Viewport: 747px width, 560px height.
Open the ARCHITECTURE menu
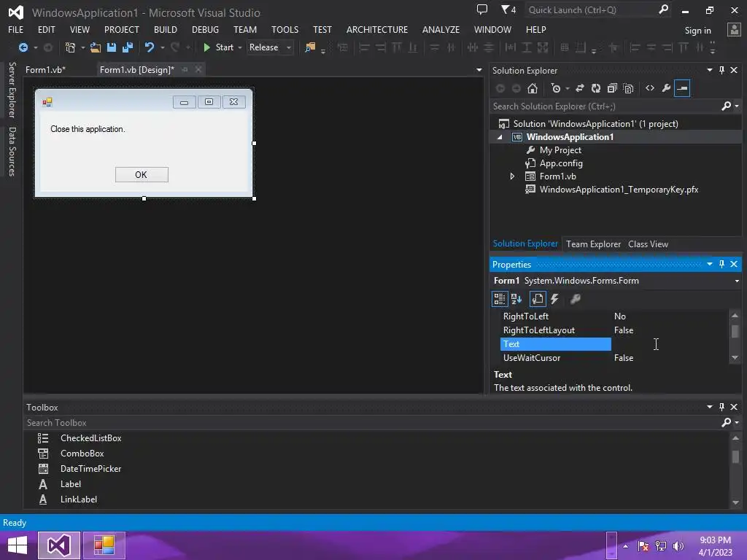tap(377, 29)
